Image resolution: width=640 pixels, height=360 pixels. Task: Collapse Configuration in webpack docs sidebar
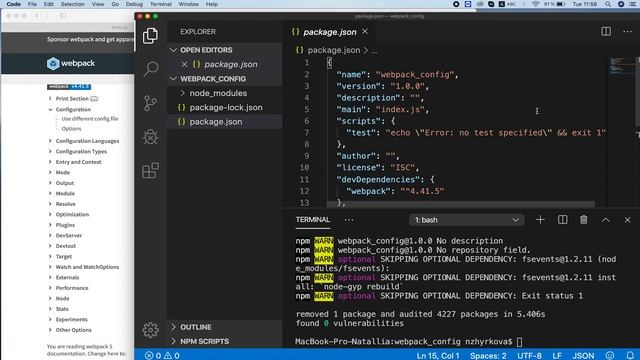click(x=51, y=109)
